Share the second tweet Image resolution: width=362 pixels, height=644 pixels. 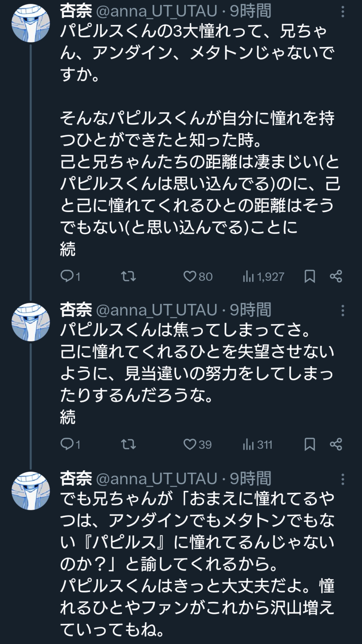tap(336, 444)
